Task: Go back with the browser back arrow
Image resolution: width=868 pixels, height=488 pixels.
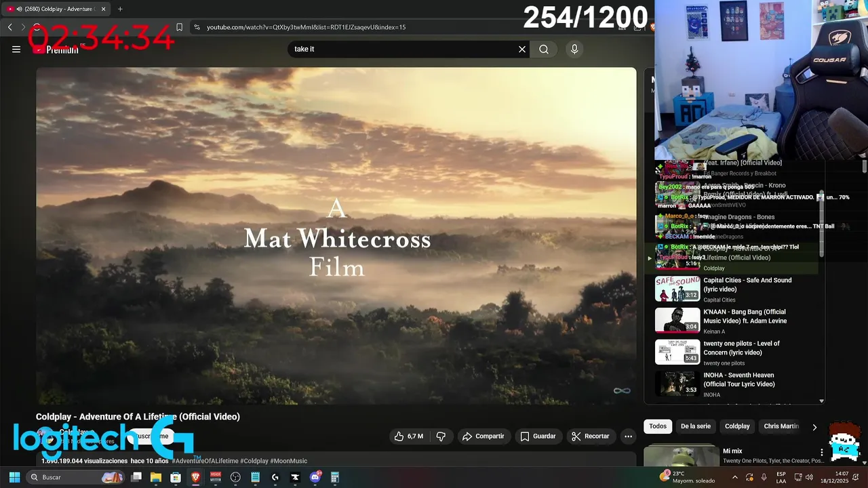Action: [9, 27]
